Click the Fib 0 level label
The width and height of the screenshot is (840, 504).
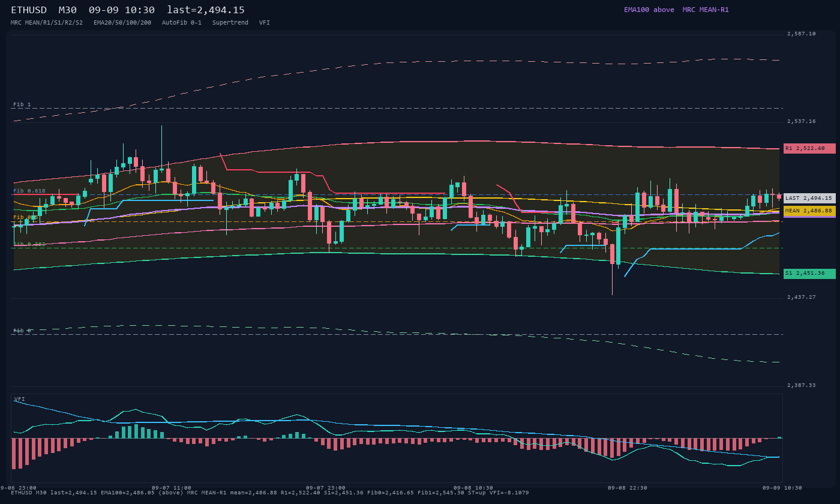[22, 331]
